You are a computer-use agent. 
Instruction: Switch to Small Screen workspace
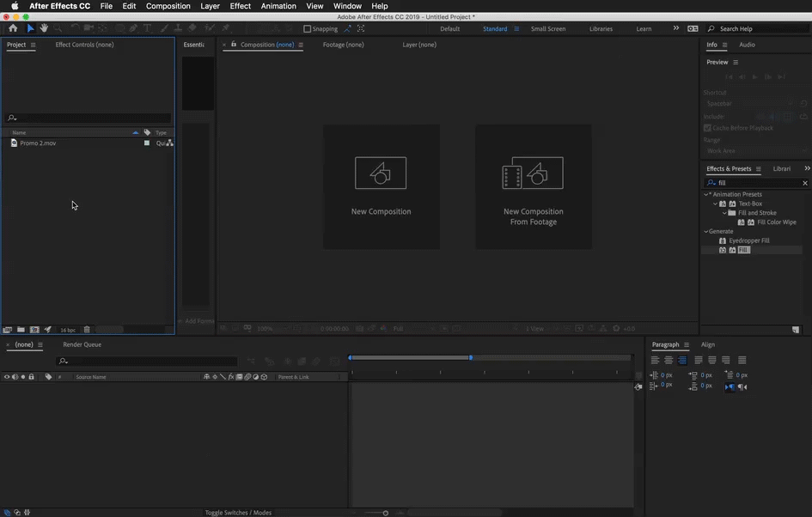click(548, 29)
